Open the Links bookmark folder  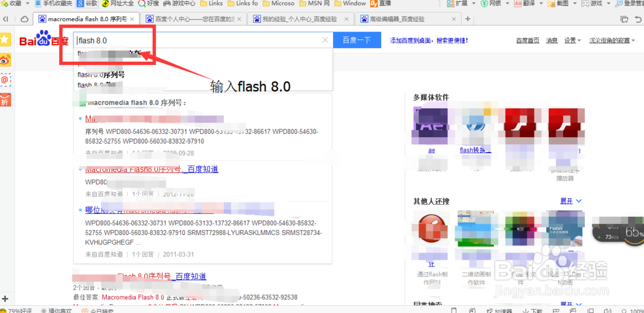pos(211,3)
